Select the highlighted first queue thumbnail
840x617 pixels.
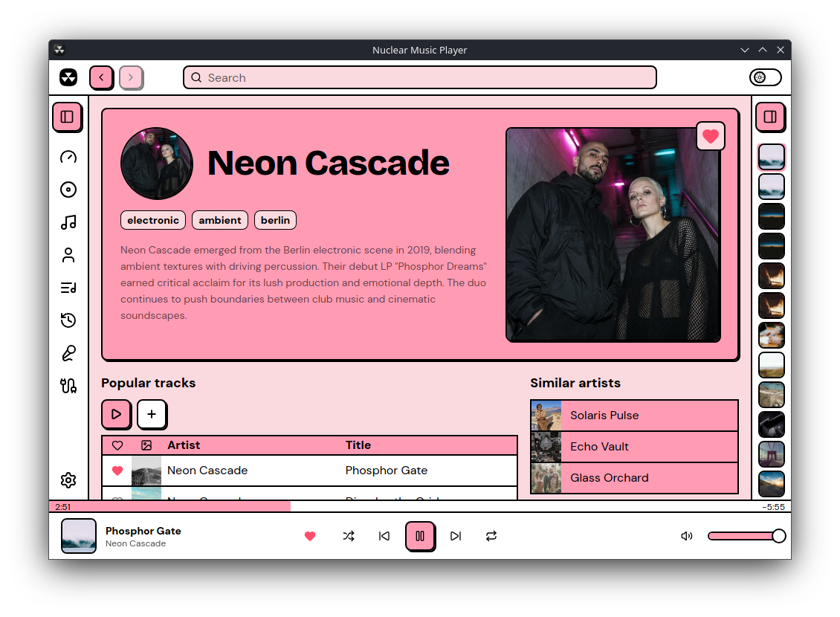(x=772, y=157)
